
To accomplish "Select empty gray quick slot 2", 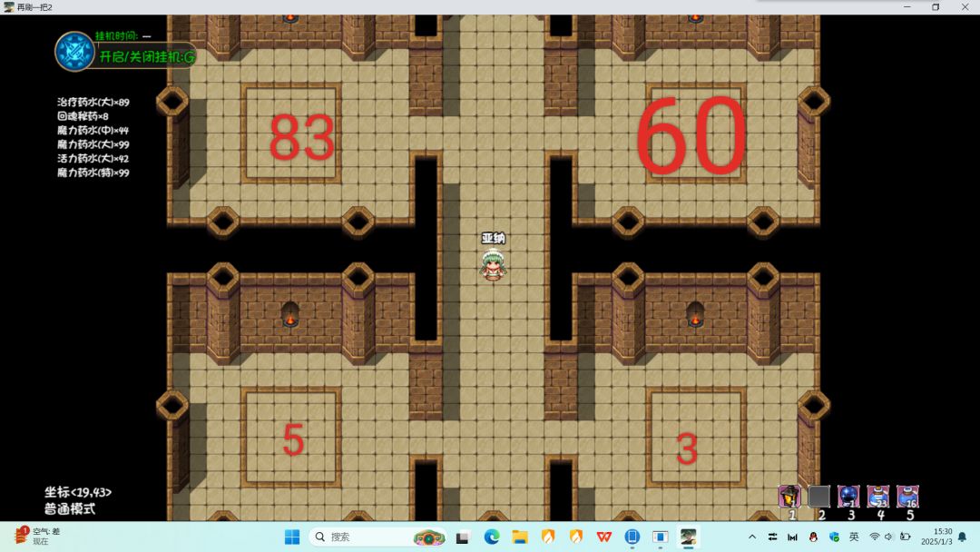I will tap(818, 497).
